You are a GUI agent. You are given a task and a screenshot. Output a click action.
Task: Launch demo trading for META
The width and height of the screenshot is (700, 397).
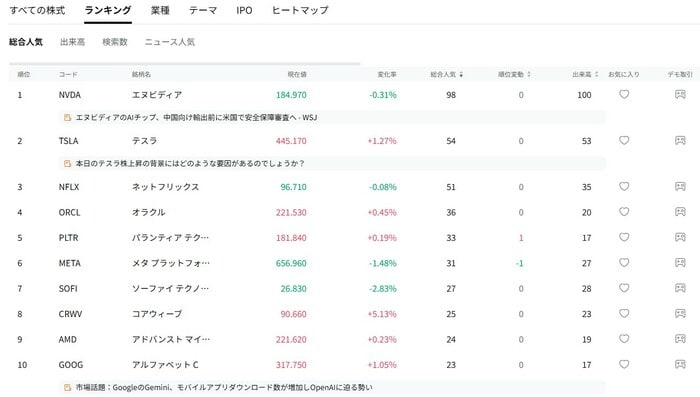680,263
